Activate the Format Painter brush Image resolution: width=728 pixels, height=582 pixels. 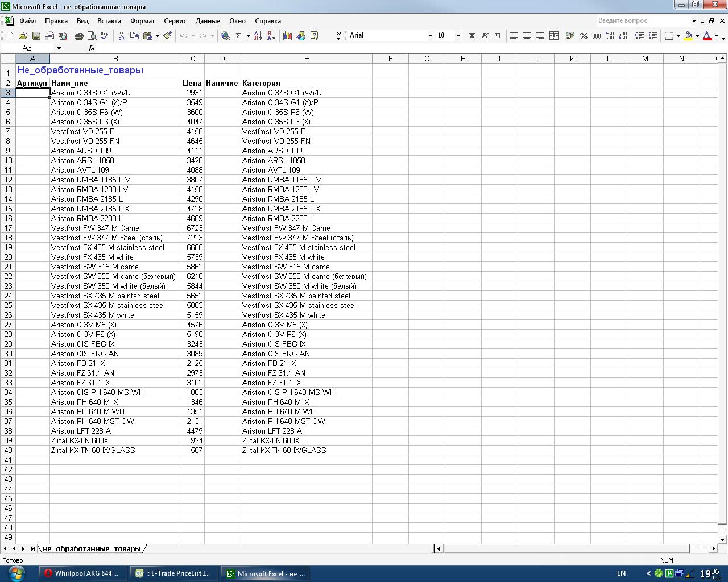[167, 36]
